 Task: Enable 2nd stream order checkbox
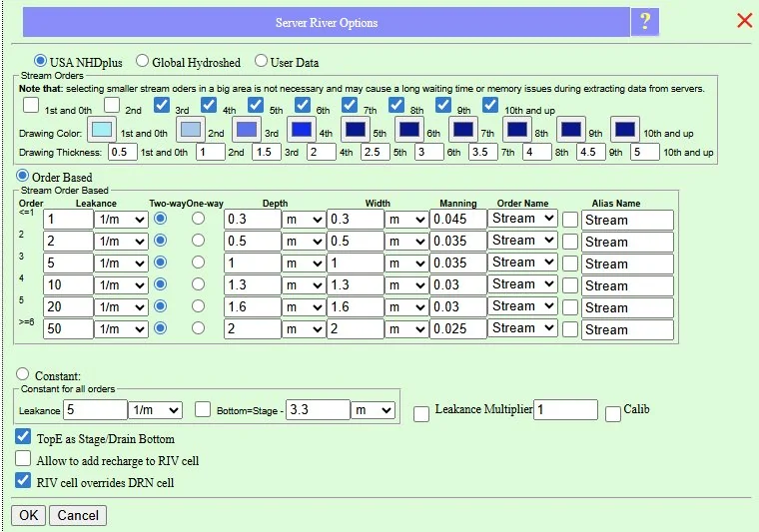tap(112, 105)
